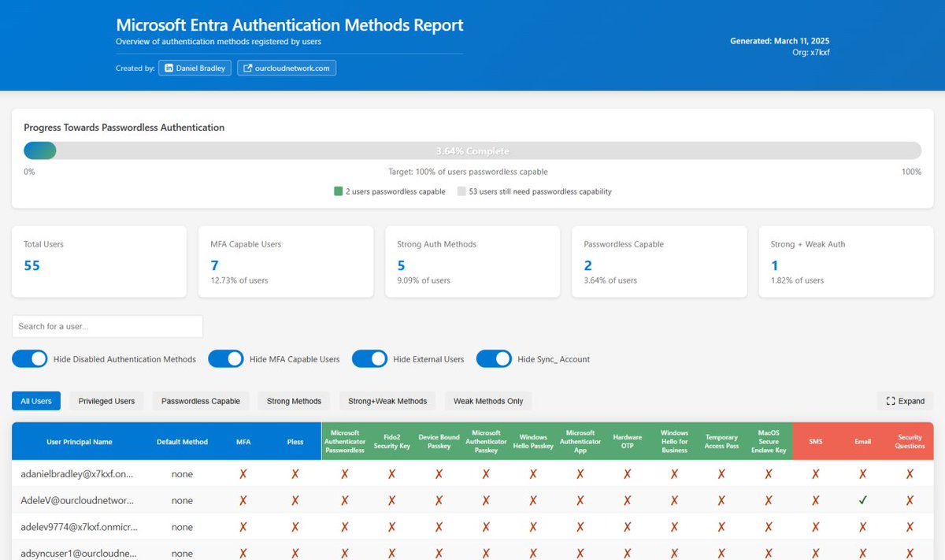Select user adelev9774@x7kxf.onmicr... row
The width and height of the screenshot is (945, 560).
pyautogui.click(x=472, y=527)
